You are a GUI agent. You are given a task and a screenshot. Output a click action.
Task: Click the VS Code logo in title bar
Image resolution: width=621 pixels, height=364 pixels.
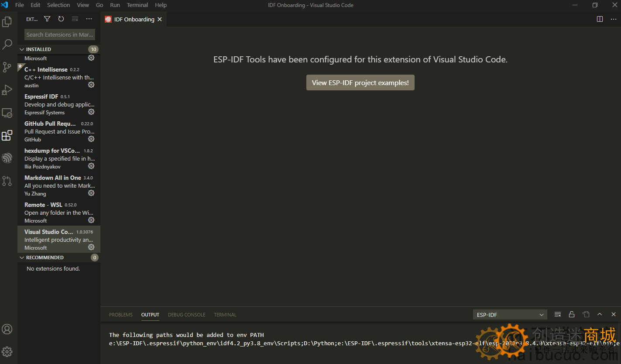pos(4,5)
